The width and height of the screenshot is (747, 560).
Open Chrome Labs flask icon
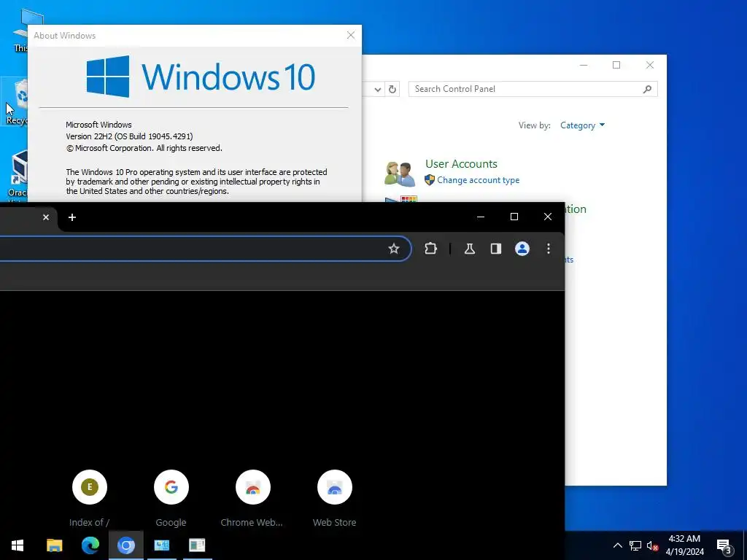(x=470, y=249)
